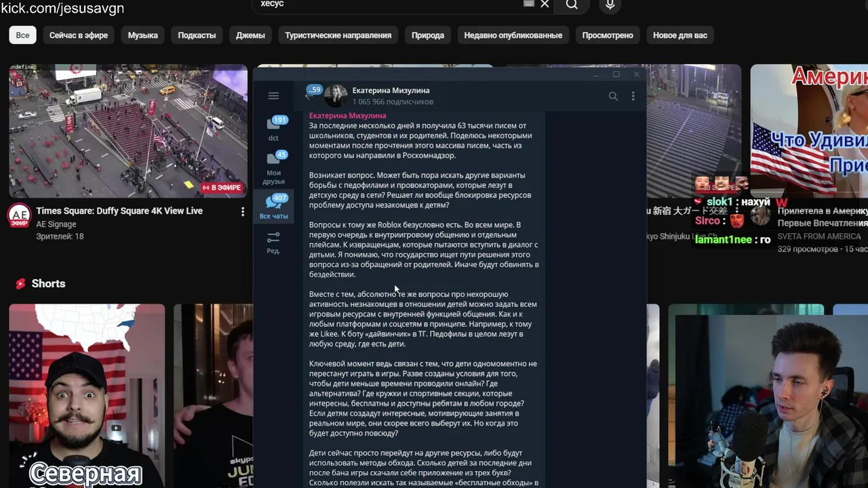
Task: Open the Shinjuku live camera thumbnail
Action: point(694,131)
